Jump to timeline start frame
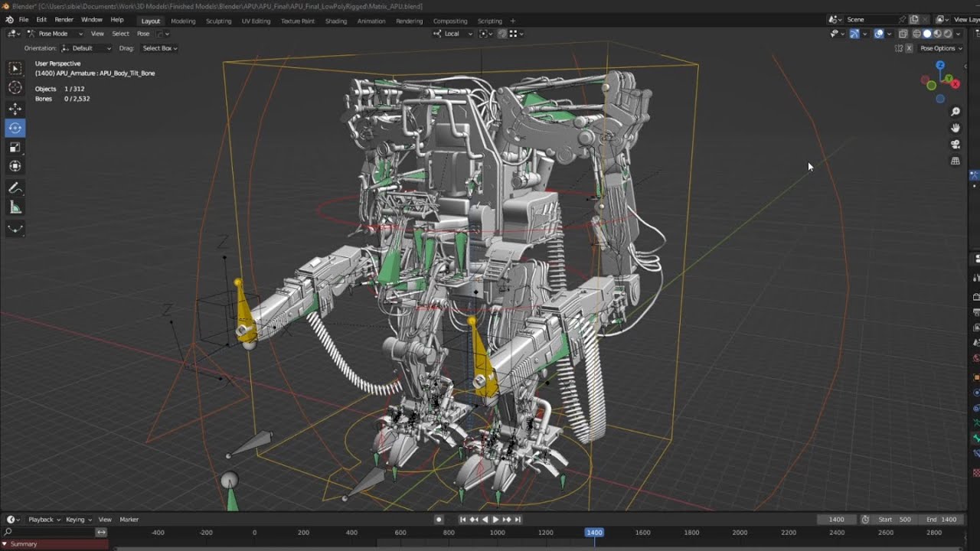Screen dimensions: 980x551 click(462, 520)
